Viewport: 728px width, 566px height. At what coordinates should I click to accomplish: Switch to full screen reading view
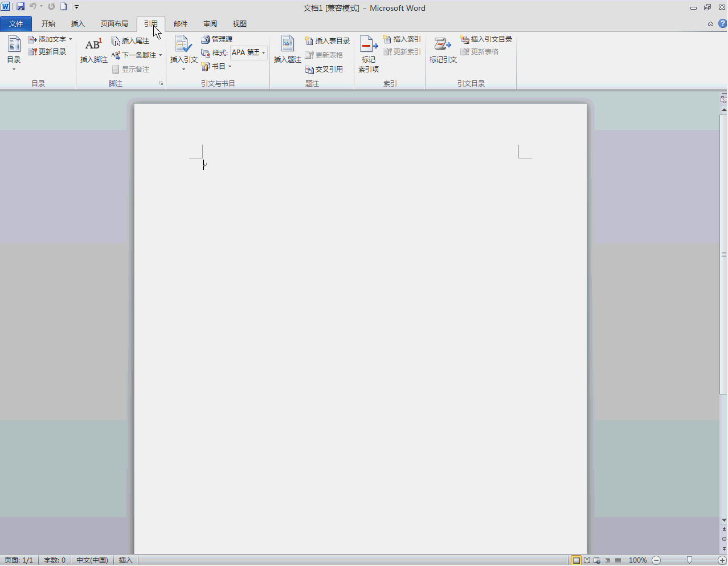pos(587,560)
